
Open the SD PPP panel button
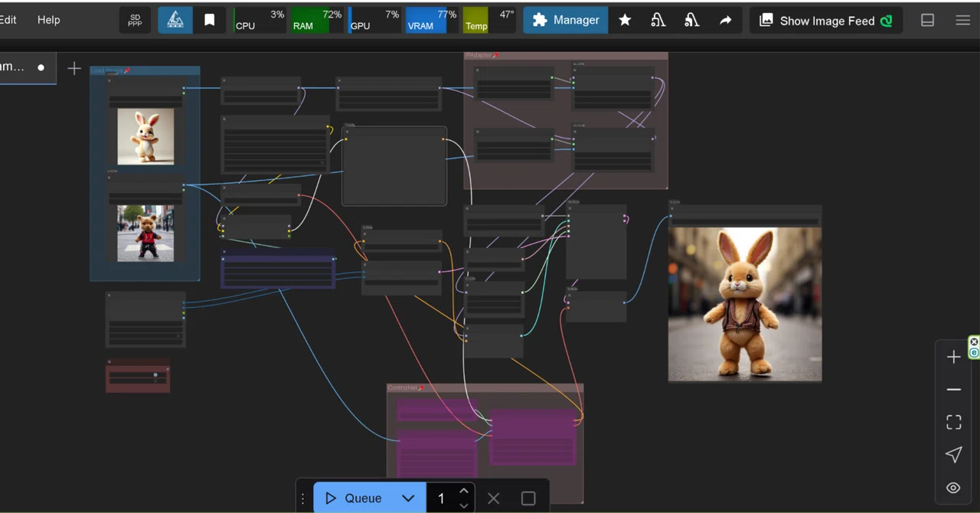click(x=136, y=21)
